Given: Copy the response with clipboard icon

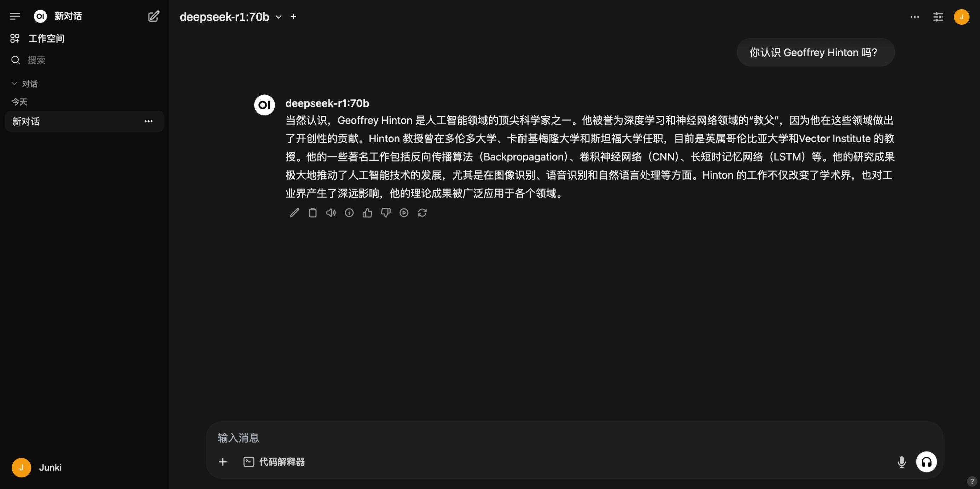Looking at the screenshot, I should point(312,213).
